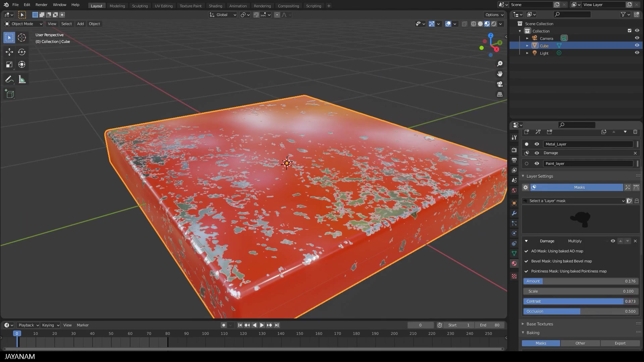Switch baking to Other
Viewport: 644px width, 362px height.
click(580, 343)
